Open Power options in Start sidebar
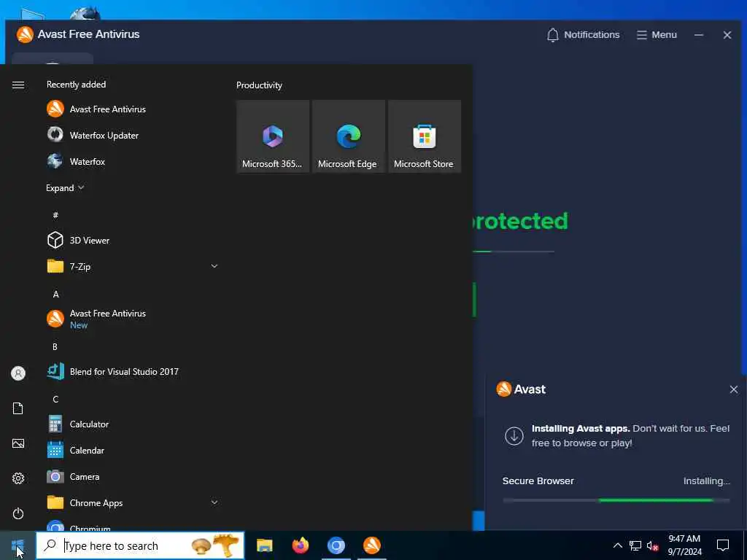747x560 pixels. 18,513
